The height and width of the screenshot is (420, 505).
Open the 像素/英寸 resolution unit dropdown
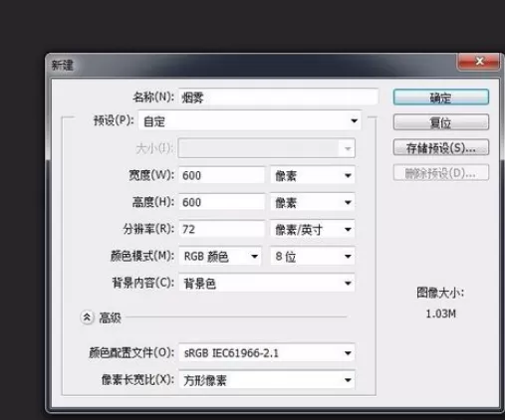[313, 229]
